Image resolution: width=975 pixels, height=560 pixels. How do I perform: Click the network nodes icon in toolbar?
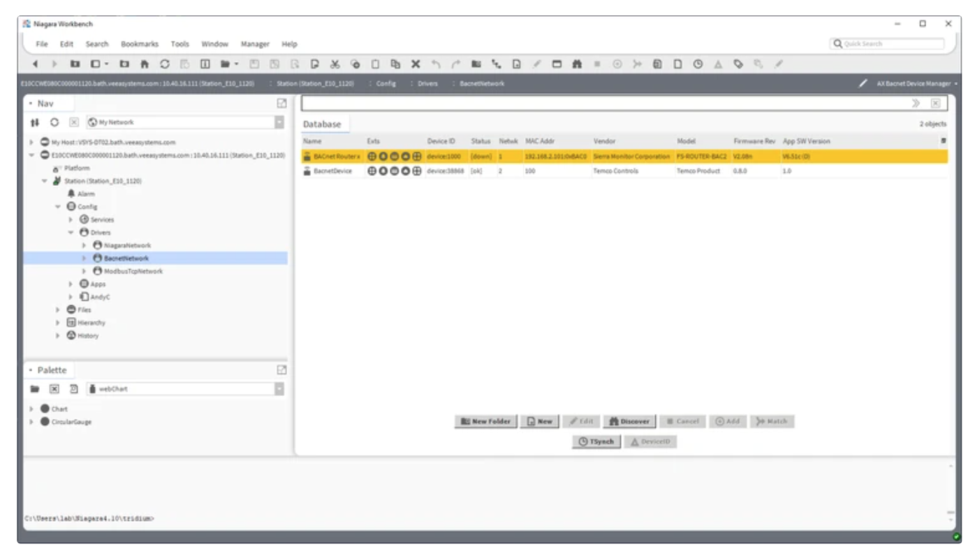click(497, 64)
